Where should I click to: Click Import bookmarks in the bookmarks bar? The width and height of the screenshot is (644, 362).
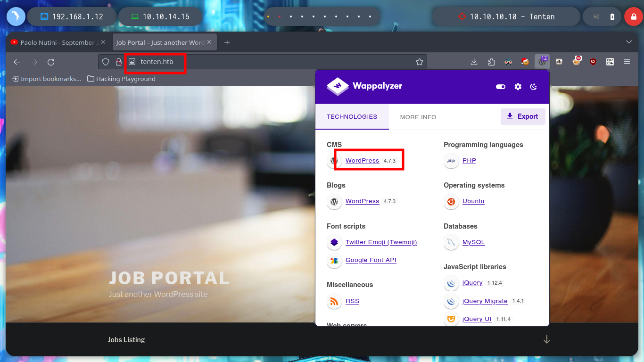[x=46, y=79]
